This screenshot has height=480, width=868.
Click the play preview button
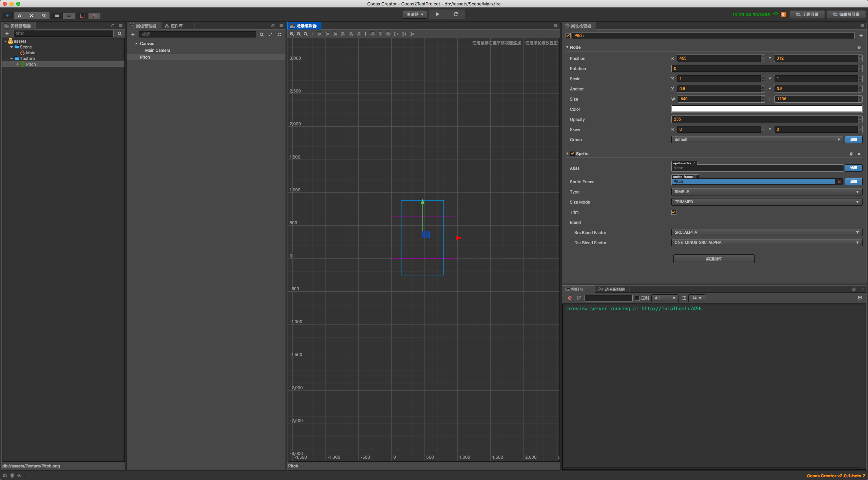[437, 14]
